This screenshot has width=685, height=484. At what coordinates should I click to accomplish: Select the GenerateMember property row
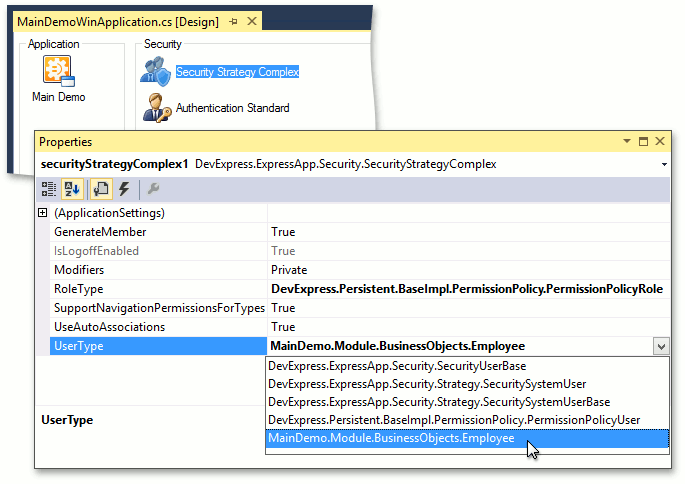(360, 232)
